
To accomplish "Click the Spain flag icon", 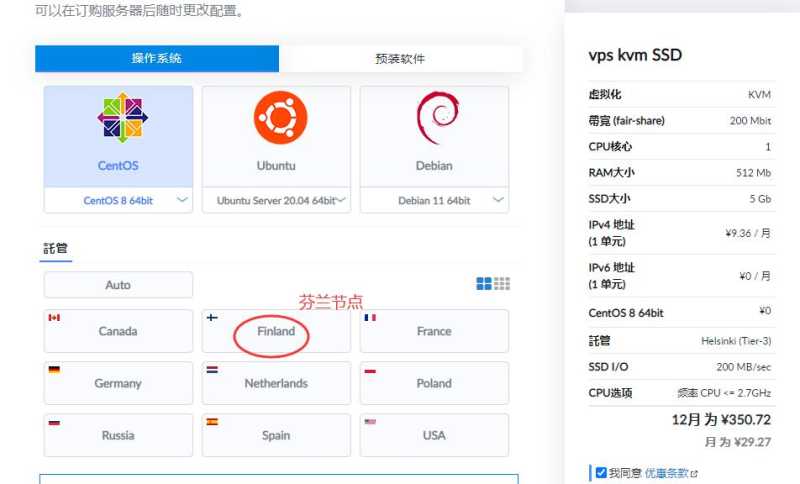I will click(x=212, y=422).
